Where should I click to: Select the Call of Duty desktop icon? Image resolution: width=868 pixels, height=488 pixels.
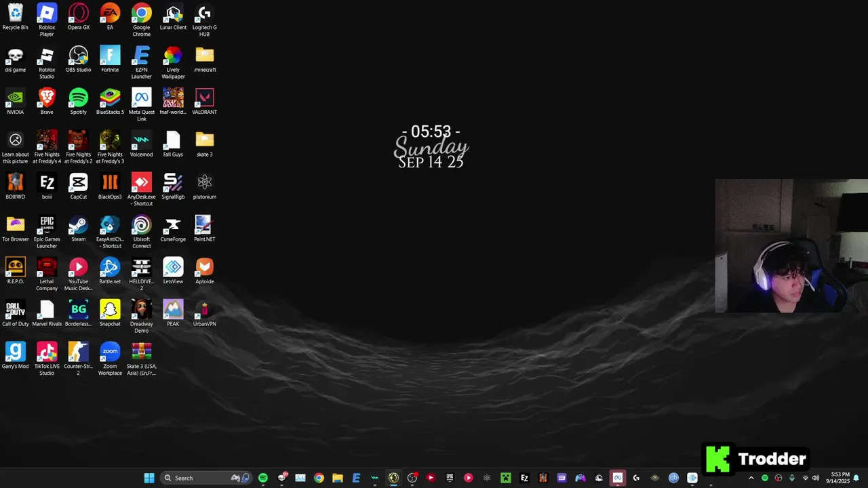click(15, 314)
